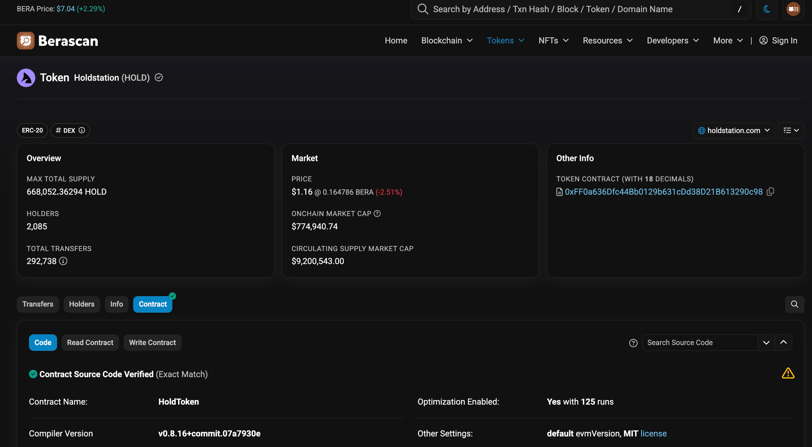Click the Holdstation token logo icon

click(x=26, y=78)
